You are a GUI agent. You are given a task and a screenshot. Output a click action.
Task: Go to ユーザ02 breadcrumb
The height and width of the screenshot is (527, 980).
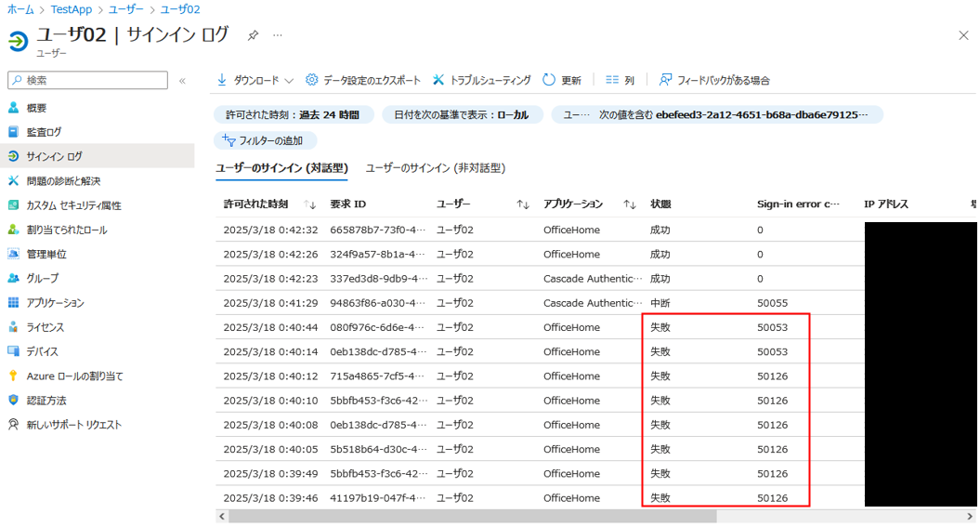pyautogui.click(x=180, y=9)
